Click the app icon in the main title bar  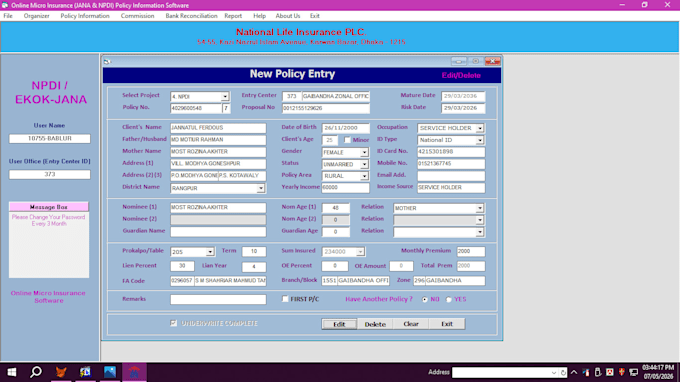5,5
